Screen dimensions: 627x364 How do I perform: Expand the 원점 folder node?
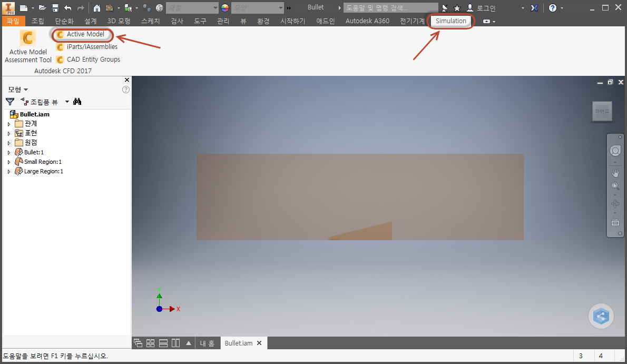click(x=9, y=143)
